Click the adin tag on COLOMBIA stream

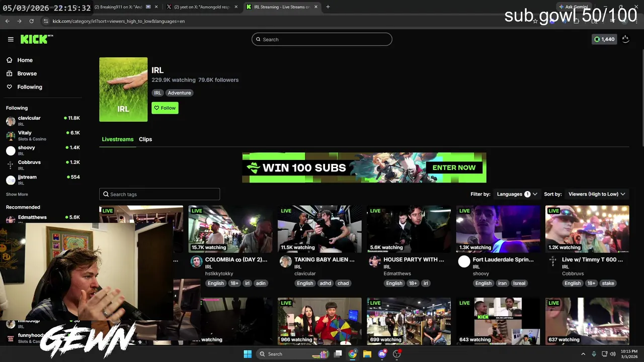click(261, 283)
